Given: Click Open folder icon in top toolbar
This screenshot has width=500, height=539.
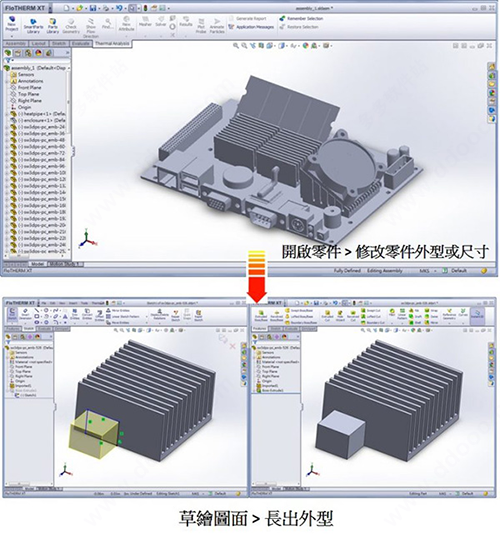Looking at the screenshot, I should tap(80, 8).
